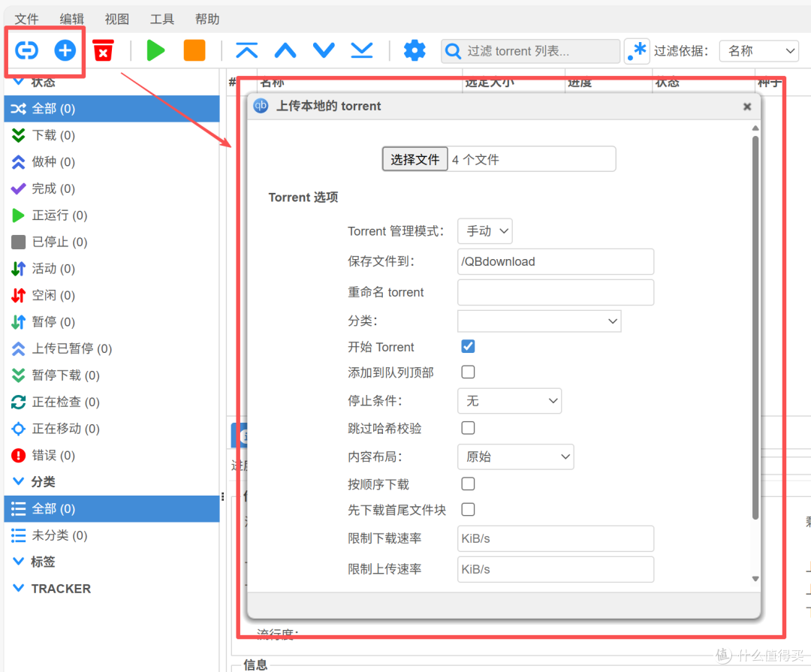This screenshot has height=672, width=811.
Task: Select 全部 (0) under 状态
Action: coord(112,109)
